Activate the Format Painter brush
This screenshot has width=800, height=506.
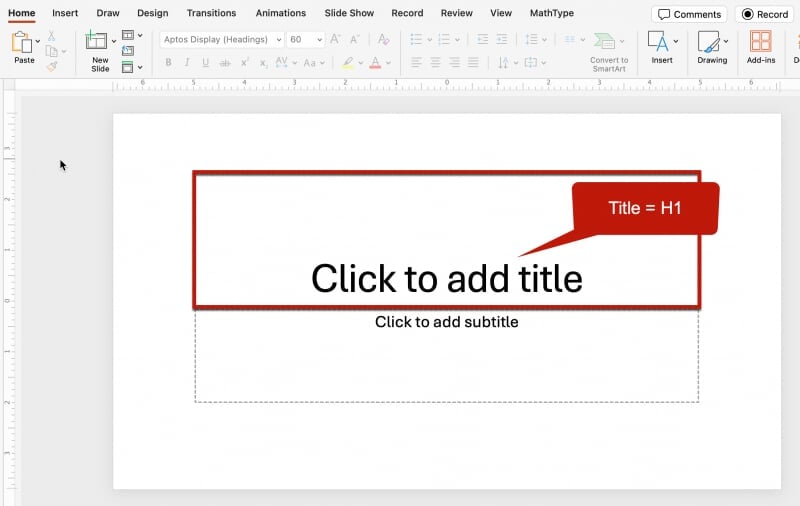pos(52,66)
